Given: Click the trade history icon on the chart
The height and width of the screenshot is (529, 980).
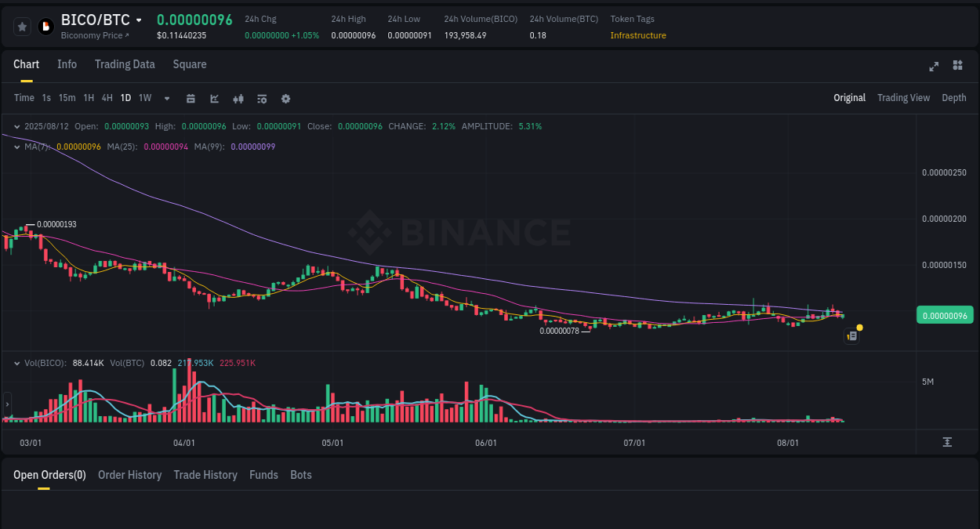Looking at the screenshot, I should (x=851, y=335).
